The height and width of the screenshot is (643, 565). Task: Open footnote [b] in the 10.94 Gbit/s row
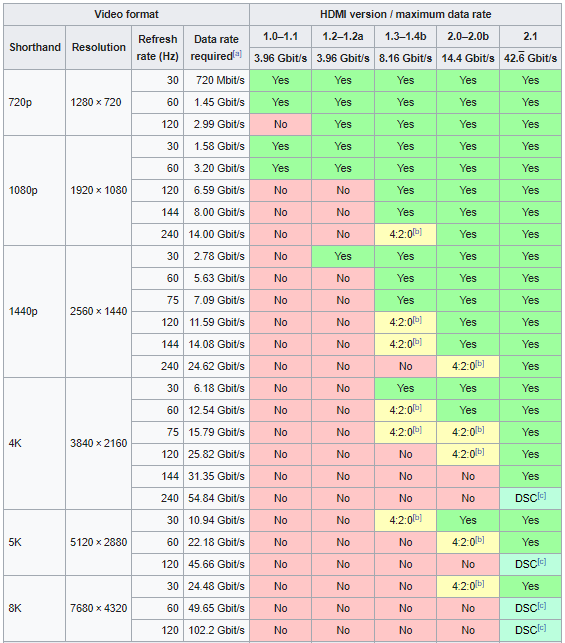pos(417,518)
